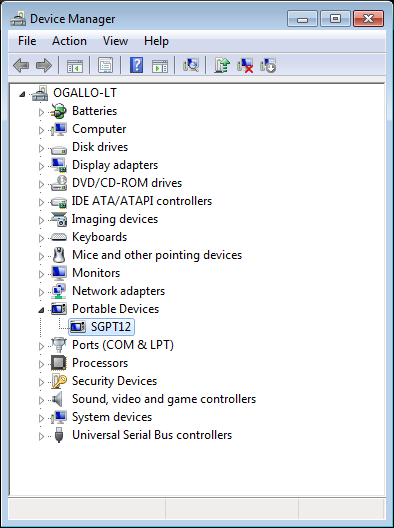Expand the Batteries node arrow
The height and width of the screenshot is (528, 394).
click(41, 112)
